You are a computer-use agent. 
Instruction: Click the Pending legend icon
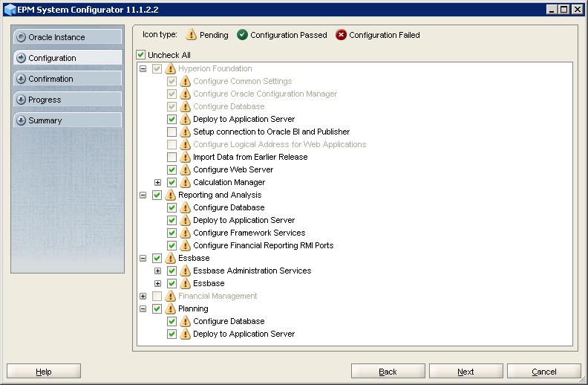tap(192, 34)
